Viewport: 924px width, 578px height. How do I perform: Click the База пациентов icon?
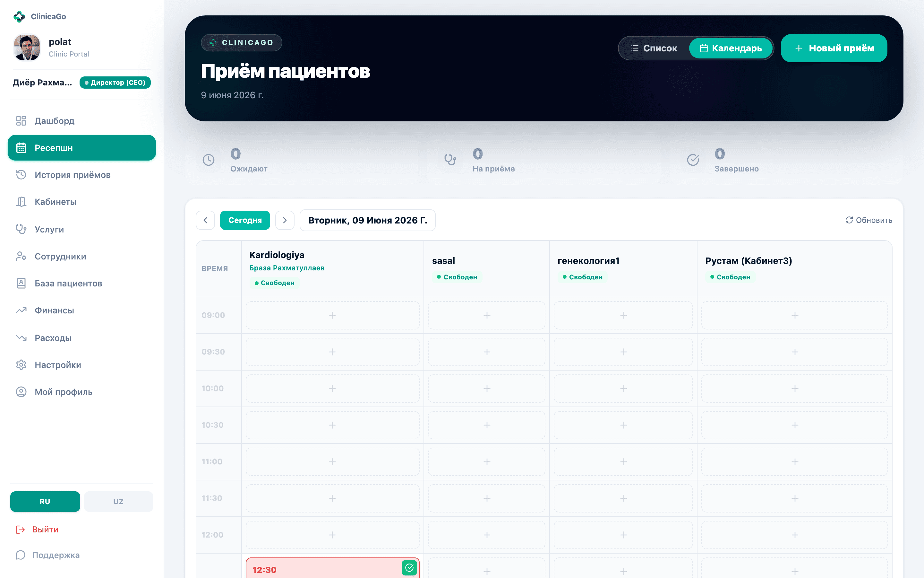click(x=21, y=283)
